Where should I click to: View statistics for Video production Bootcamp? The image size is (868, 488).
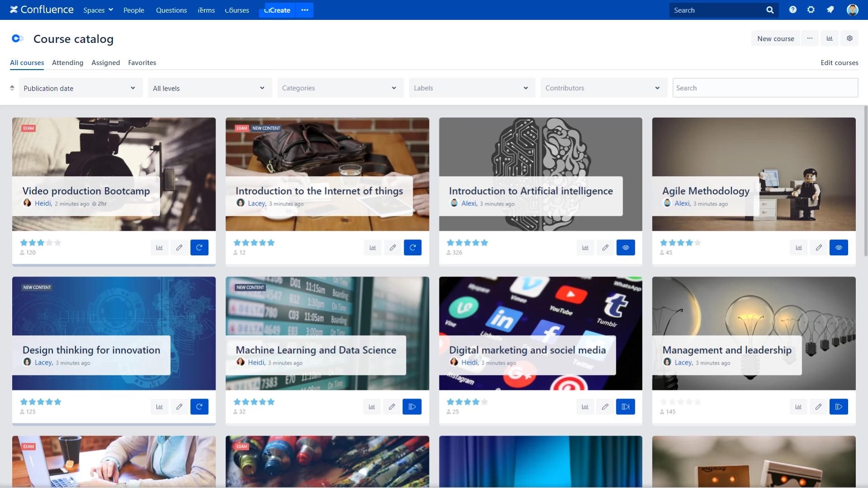tap(160, 248)
